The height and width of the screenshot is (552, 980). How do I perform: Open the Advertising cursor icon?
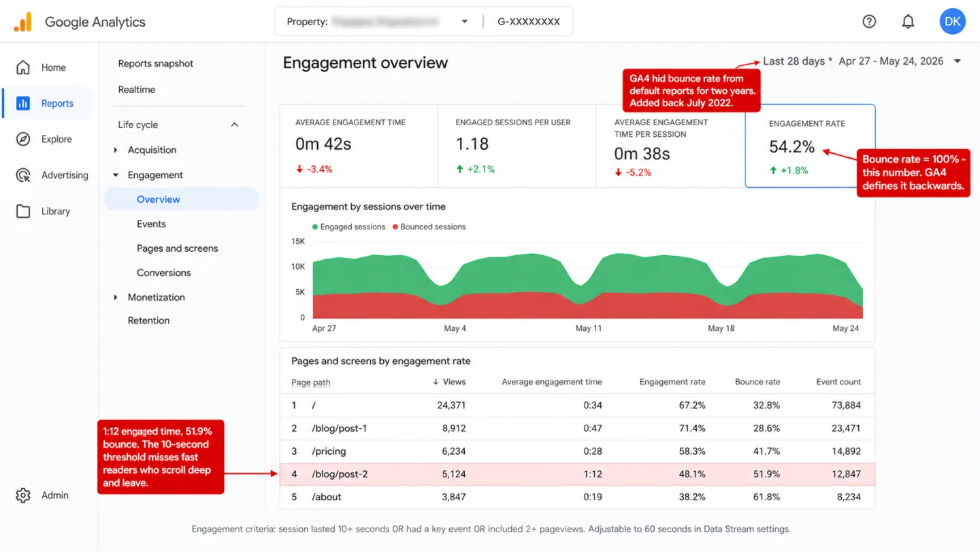tap(23, 175)
